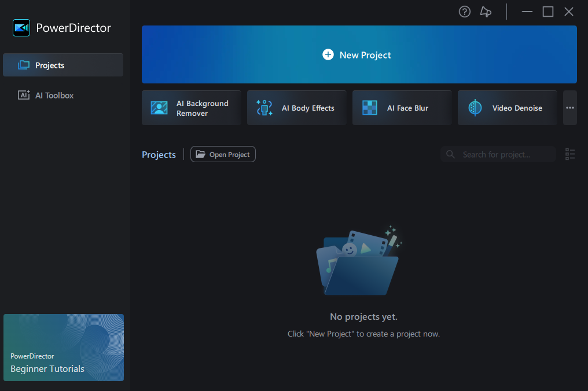Maximize the PowerDirector window

point(548,12)
